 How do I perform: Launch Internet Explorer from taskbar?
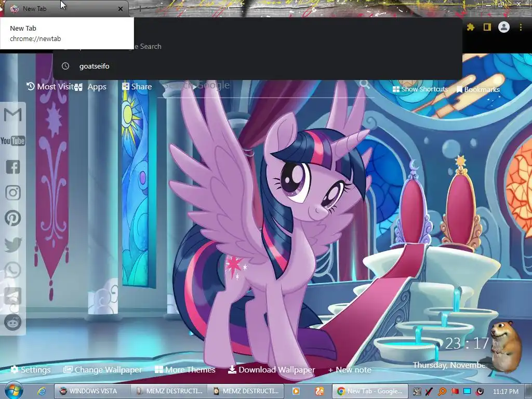(x=42, y=391)
